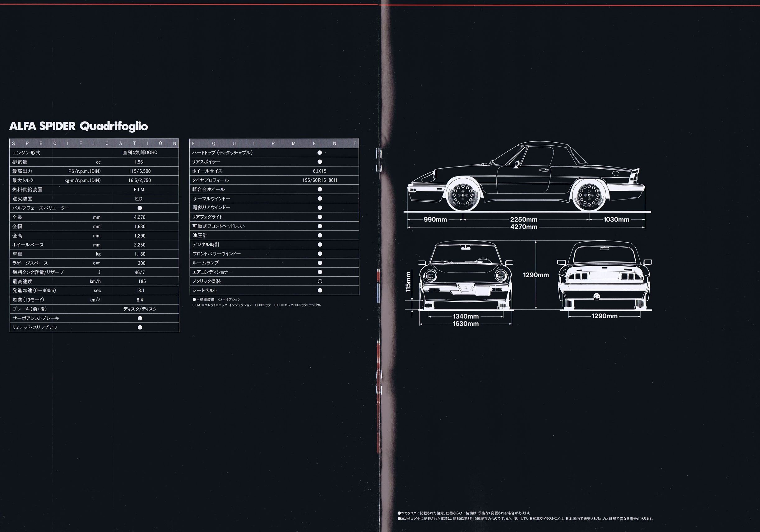
Task: Click the filled dot for リアスポイラー
Action: pyautogui.click(x=320, y=162)
